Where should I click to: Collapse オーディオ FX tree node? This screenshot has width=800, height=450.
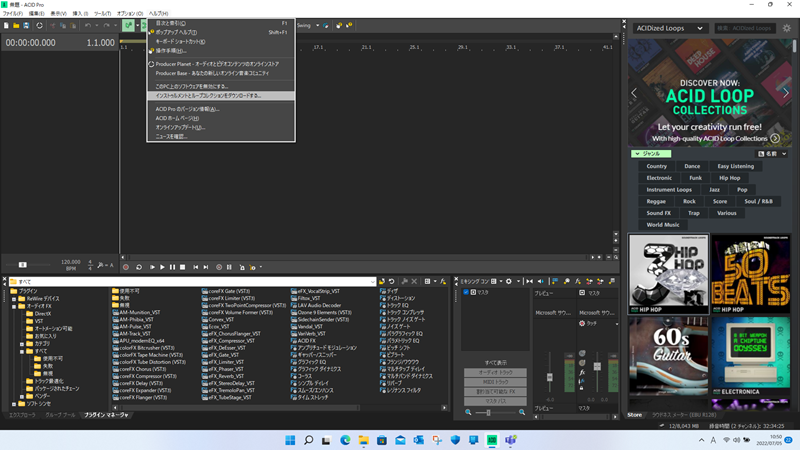point(14,307)
